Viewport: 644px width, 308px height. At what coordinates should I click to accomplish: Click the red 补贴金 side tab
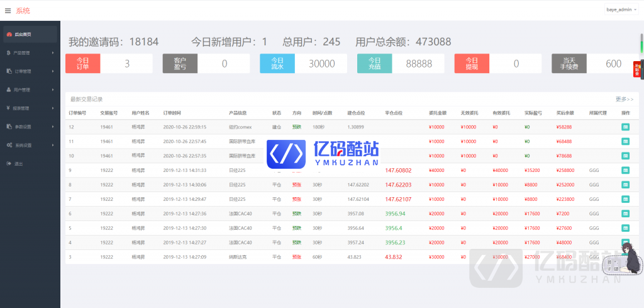click(636, 69)
